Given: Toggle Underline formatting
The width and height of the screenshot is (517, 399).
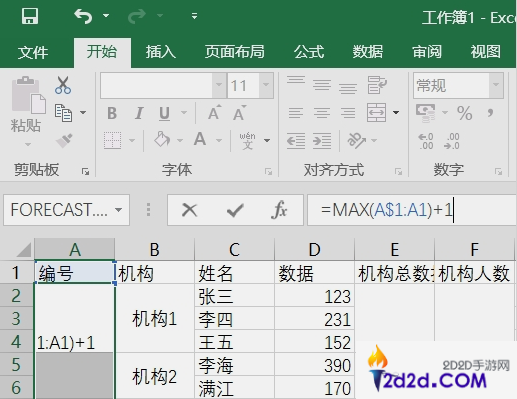Looking at the screenshot, I should [x=165, y=113].
